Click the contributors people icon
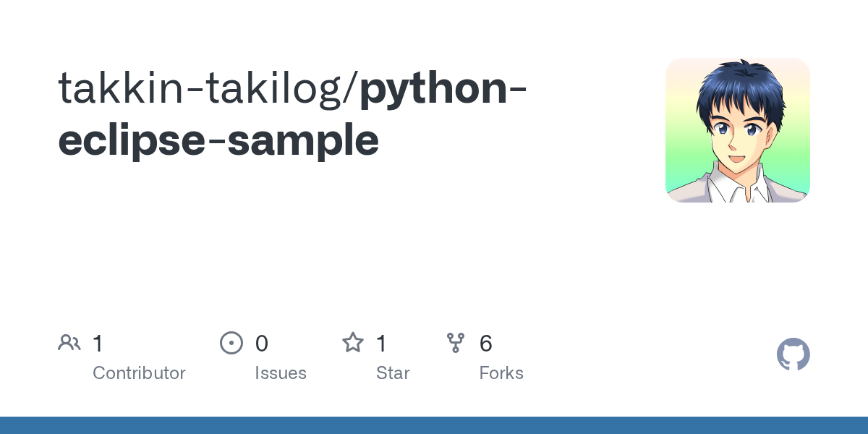This screenshot has height=434, width=868. coord(69,343)
